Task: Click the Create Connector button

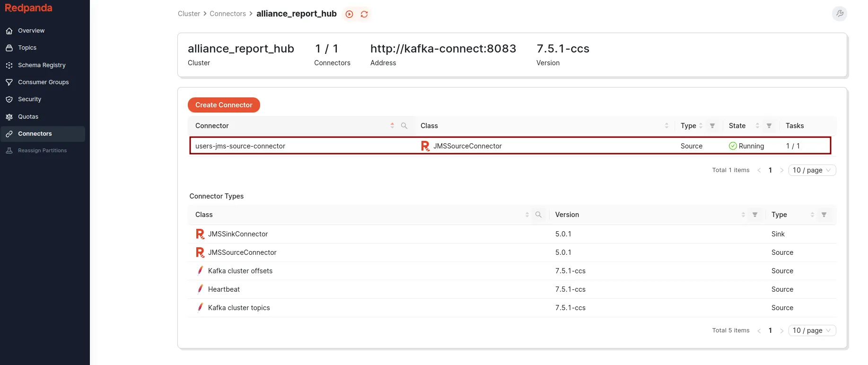Action: click(224, 105)
